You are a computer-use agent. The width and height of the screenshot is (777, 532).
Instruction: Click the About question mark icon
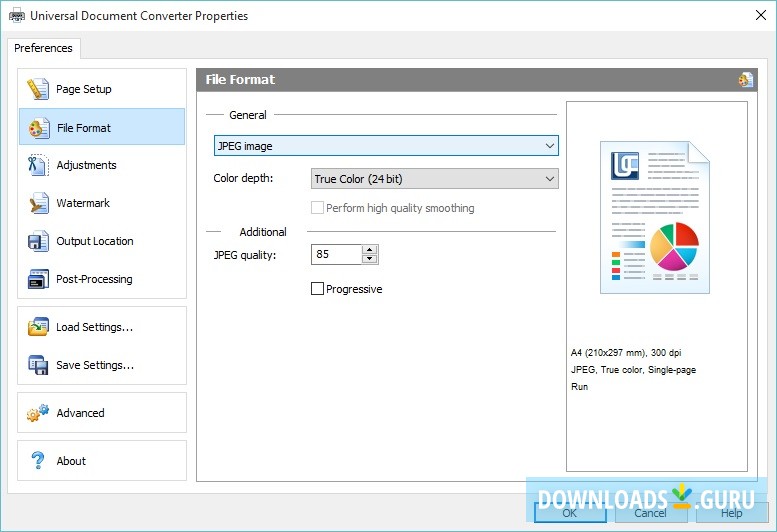coord(38,460)
